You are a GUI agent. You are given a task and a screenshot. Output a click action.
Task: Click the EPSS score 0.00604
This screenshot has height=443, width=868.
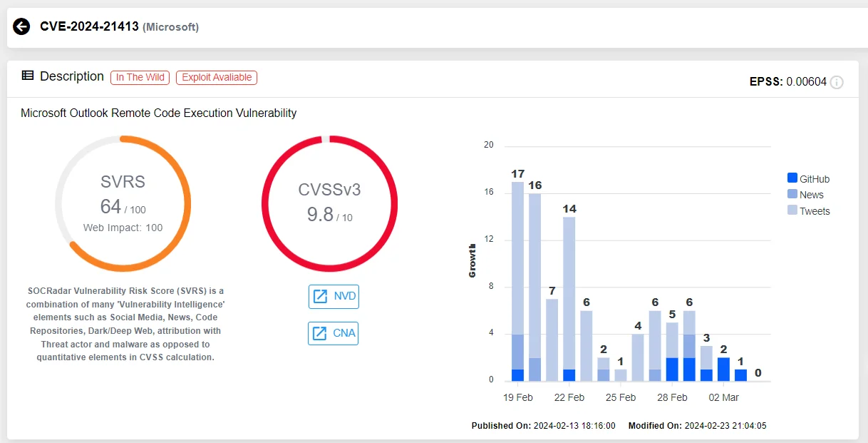tap(806, 82)
